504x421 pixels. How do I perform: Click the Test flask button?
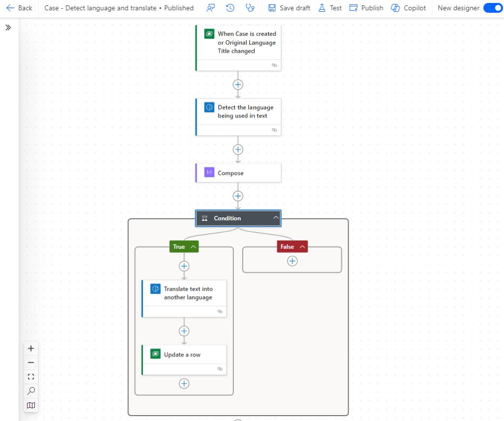(330, 8)
